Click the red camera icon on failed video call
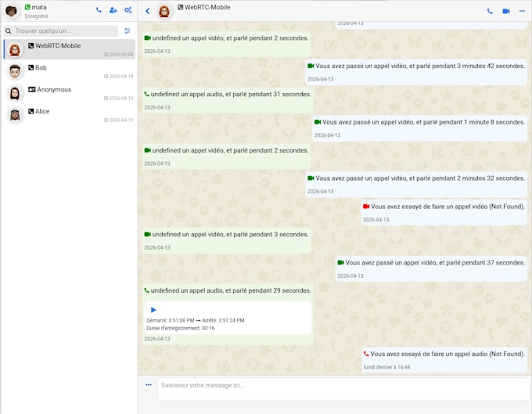This screenshot has height=414, width=532. pos(366,207)
